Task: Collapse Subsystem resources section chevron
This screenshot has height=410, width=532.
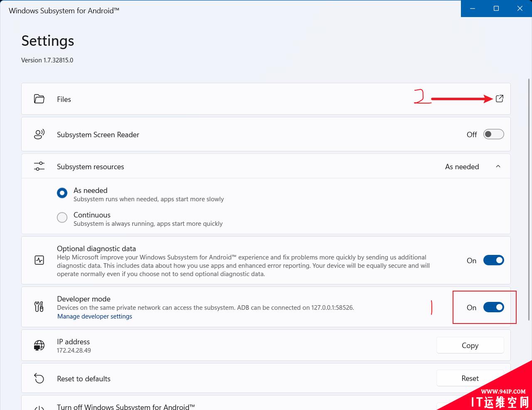Action: click(498, 166)
